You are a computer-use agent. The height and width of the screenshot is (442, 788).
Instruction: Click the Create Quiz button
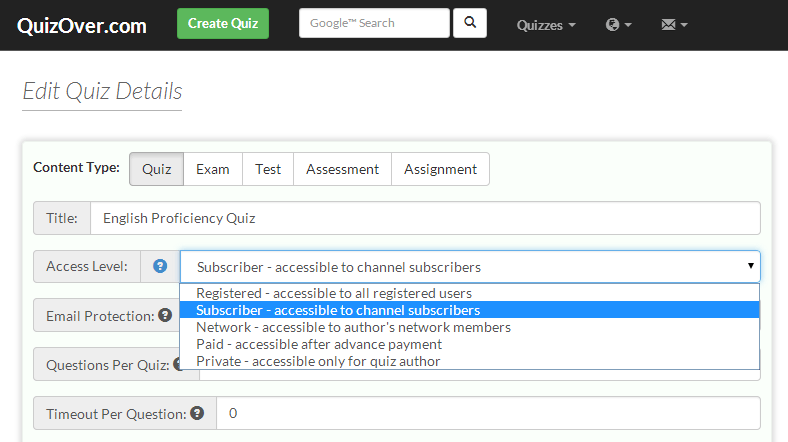tap(223, 23)
